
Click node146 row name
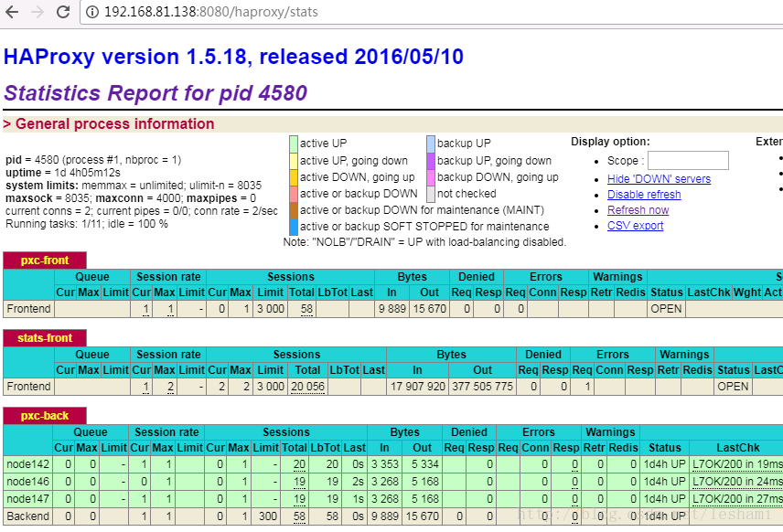tap(28, 482)
